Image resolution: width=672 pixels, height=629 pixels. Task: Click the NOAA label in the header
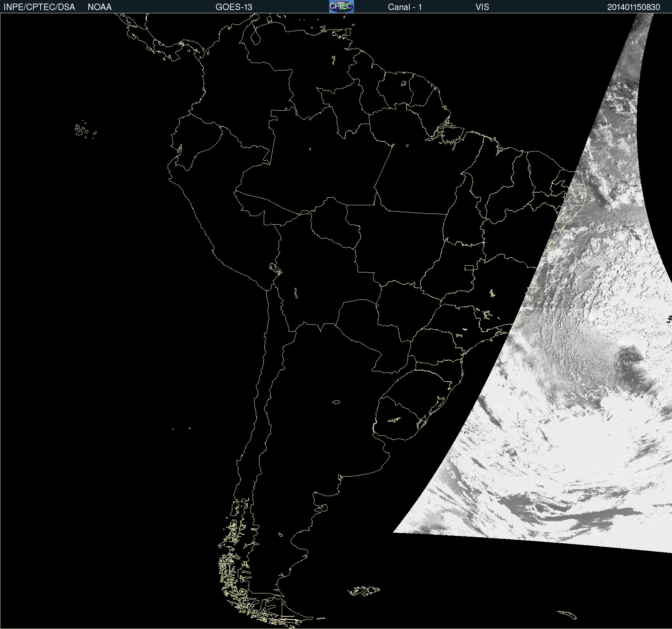click(x=100, y=7)
